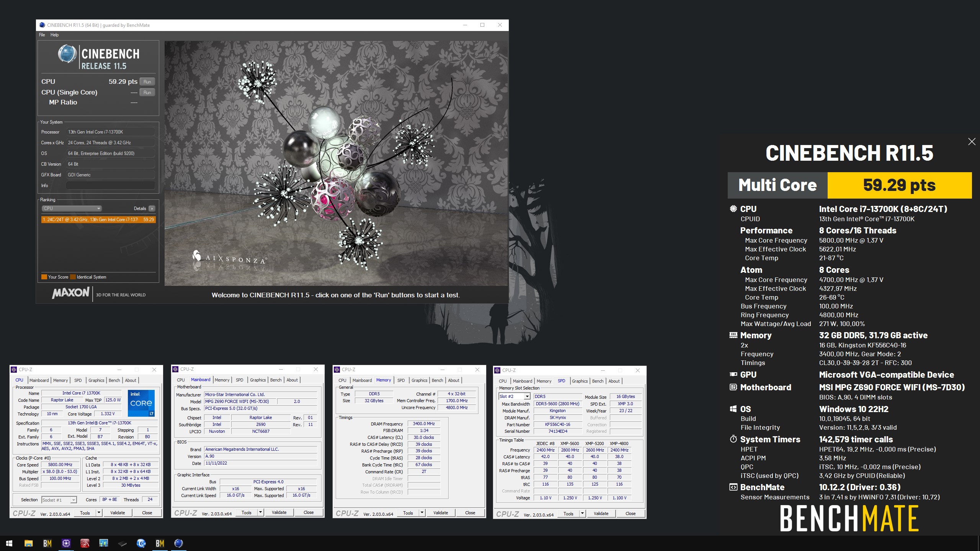Open About tab in CPU-Z SPD window
980x551 pixels.
614,381
